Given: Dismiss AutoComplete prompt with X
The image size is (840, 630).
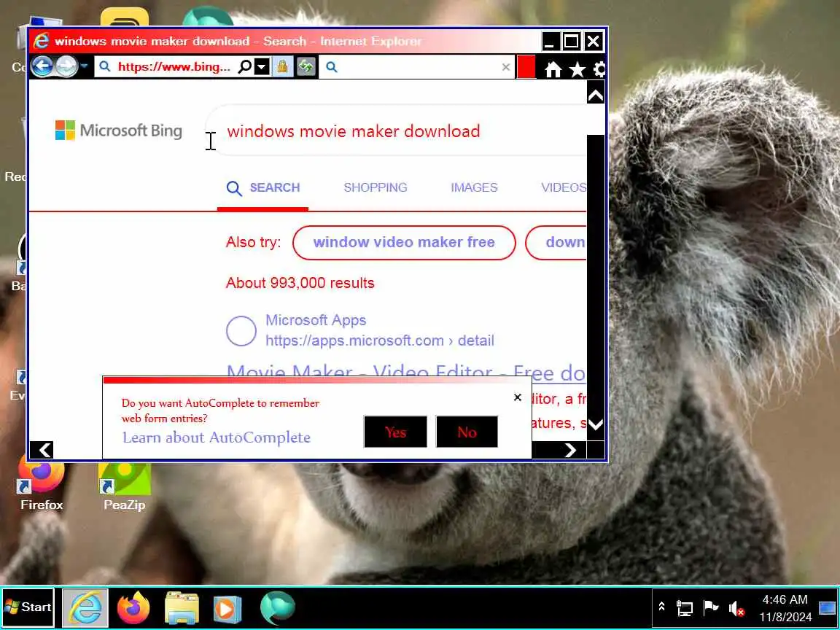Looking at the screenshot, I should [x=518, y=397].
